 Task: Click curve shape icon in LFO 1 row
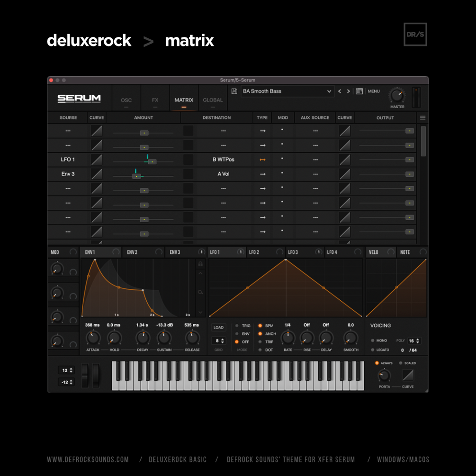click(97, 160)
